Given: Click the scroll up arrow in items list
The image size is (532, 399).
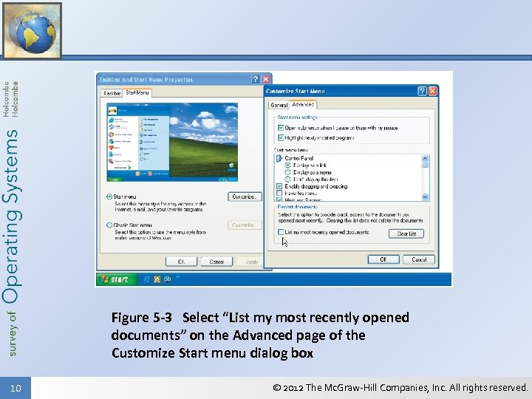Looking at the screenshot, I should coord(425,158).
